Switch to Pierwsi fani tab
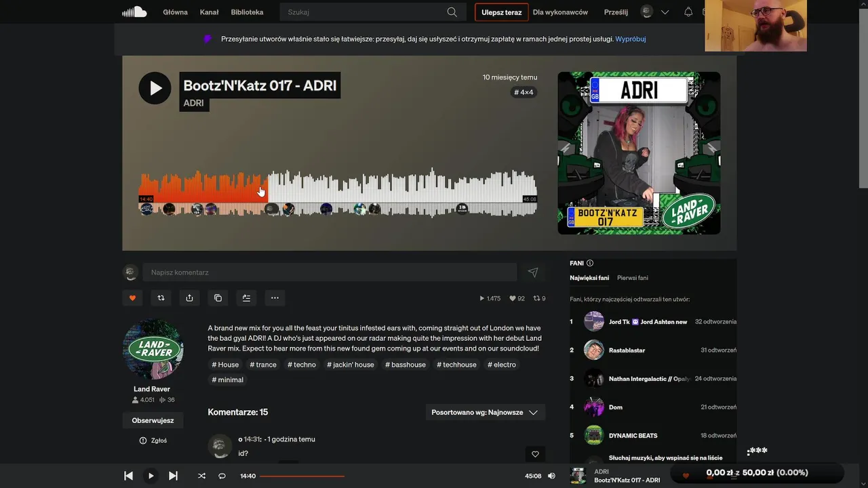Viewport: 868px width, 488px height. (633, 278)
